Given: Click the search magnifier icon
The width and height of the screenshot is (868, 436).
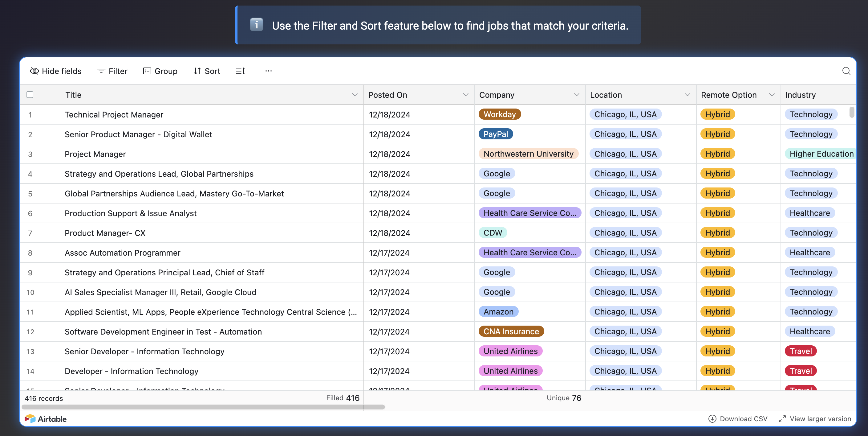Looking at the screenshot, I should tap(846, 71).
